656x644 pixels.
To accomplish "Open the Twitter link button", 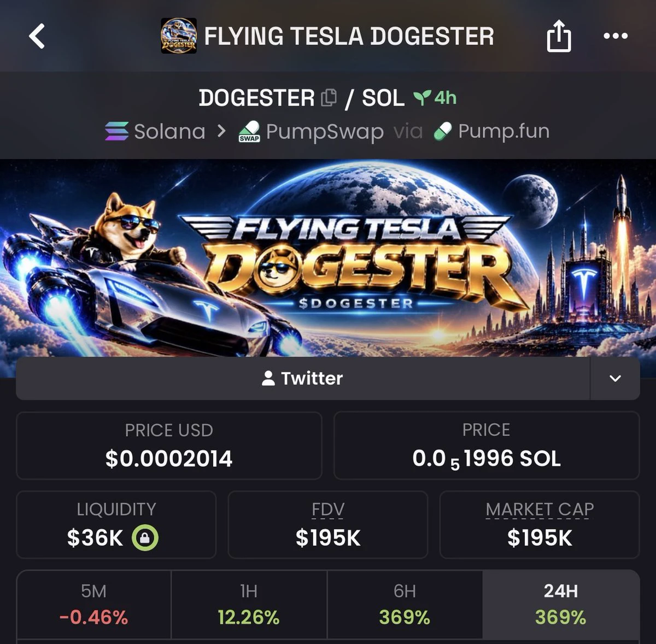I will [x=303, y=378].
